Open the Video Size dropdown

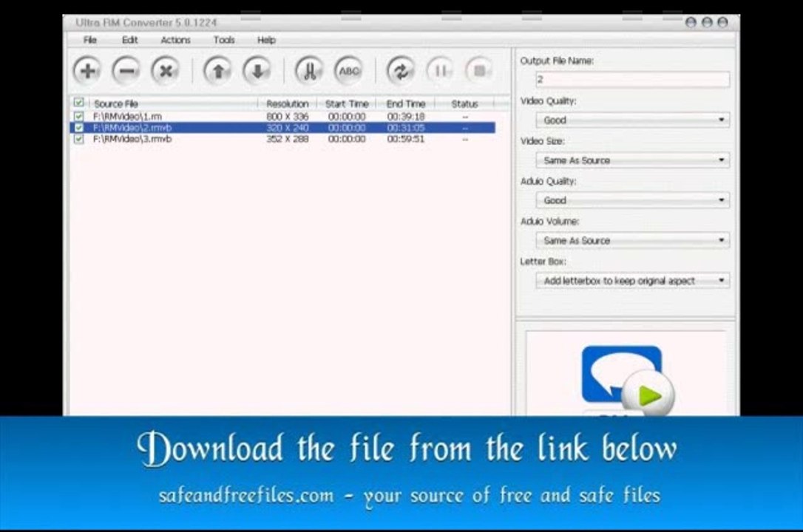(x=632, y=160)
